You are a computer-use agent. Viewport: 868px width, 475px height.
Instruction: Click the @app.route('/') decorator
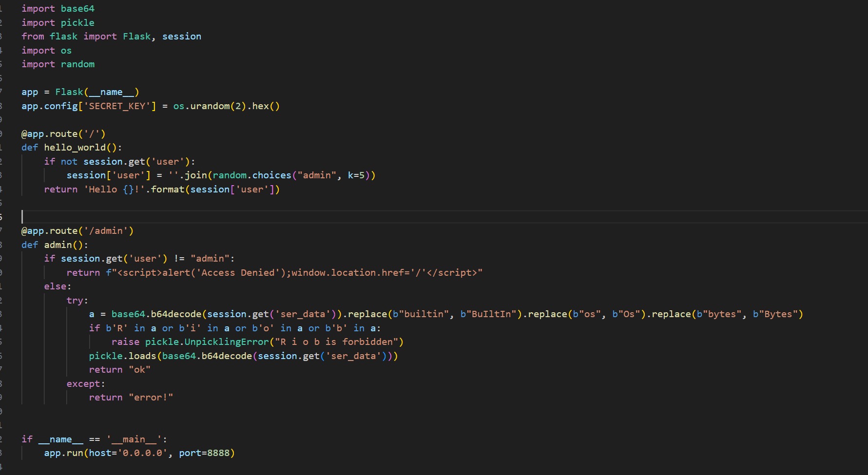[63, 134]
